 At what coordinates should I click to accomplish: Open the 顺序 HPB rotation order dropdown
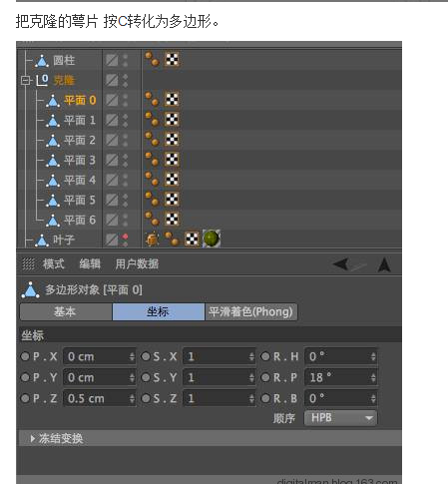click(x=340, y=418)
